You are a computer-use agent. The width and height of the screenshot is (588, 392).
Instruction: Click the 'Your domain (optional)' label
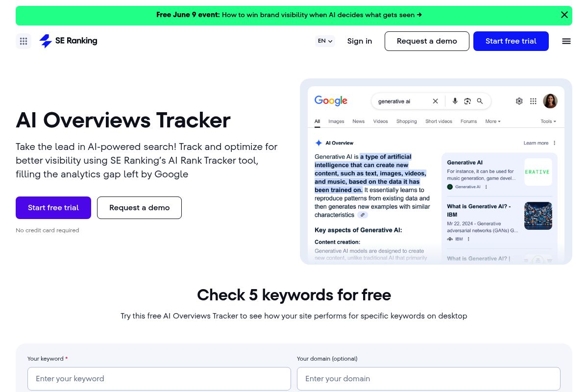[x=327, y=359]
